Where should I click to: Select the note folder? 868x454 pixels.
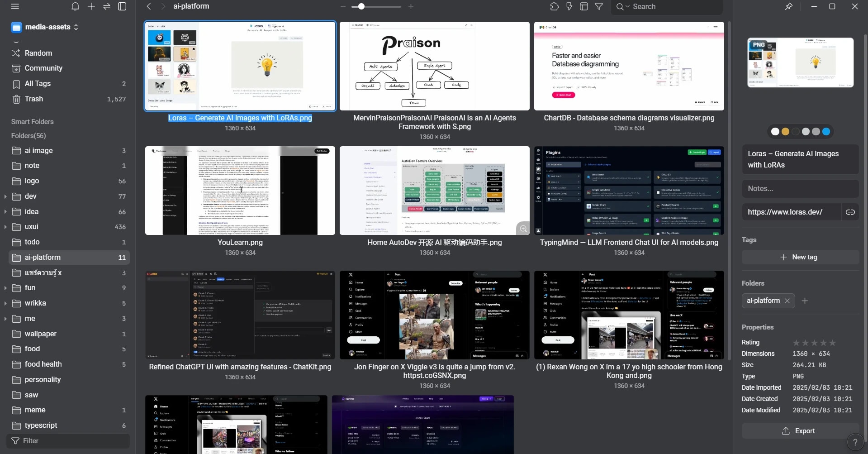click(x=69, y=166)
